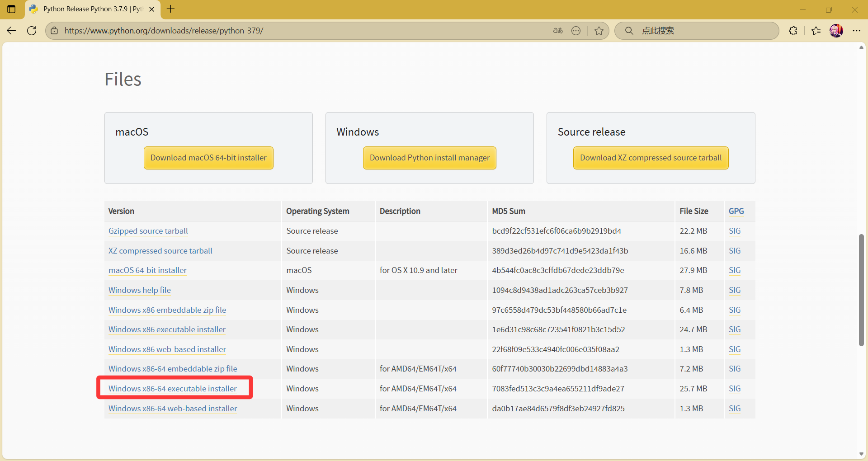Click the Files heading
Image resolution: width=868 pixels, height=461 pixels.
(123, 79)
